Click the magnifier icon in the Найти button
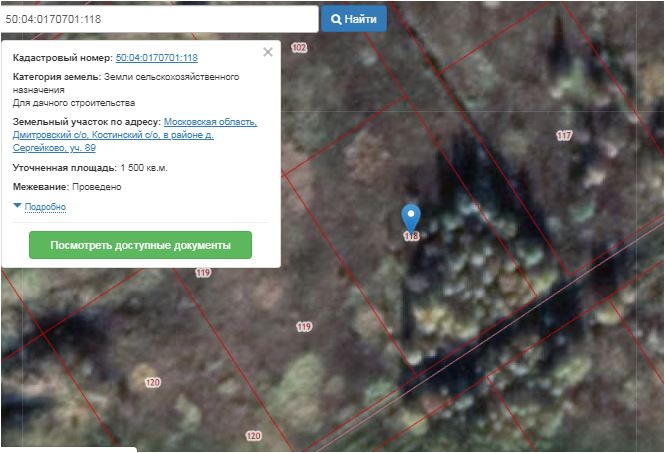The width and height of the screenshot is (665, 453). (x=336, y=19)
